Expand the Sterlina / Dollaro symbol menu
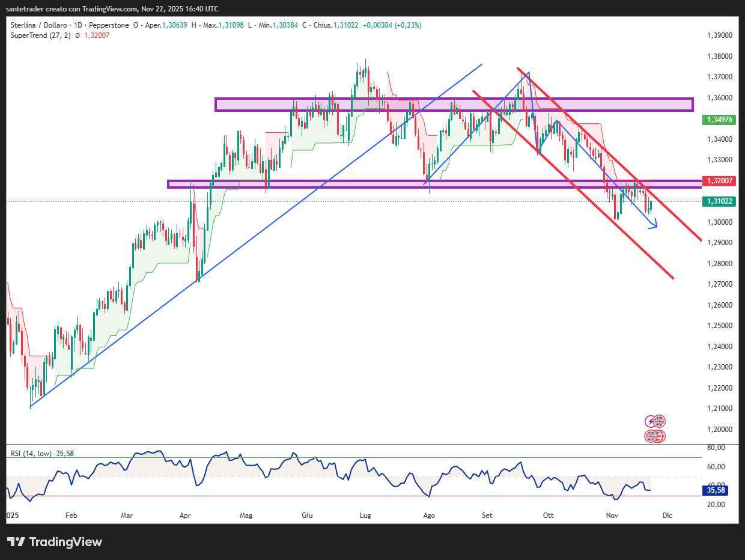The image size is (745, 560). click(38, 25)
